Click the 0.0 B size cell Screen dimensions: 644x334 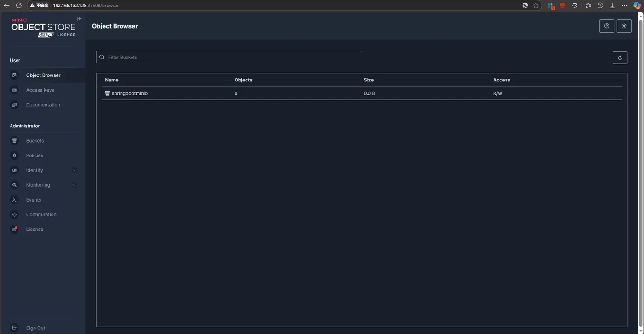[x=369, y=93]
